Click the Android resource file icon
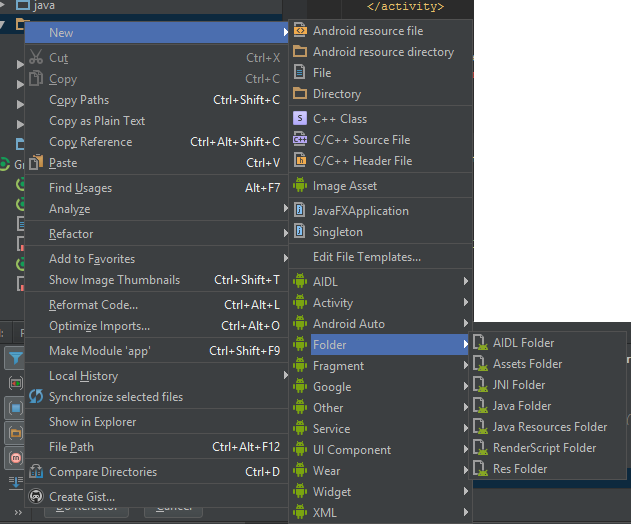This screenshot has width=631, height=524. click(300, 30)
